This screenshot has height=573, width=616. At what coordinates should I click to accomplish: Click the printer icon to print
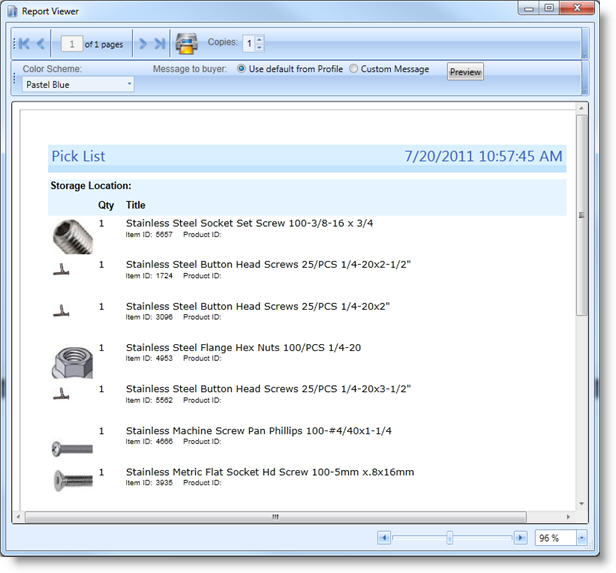pos(187,44)
